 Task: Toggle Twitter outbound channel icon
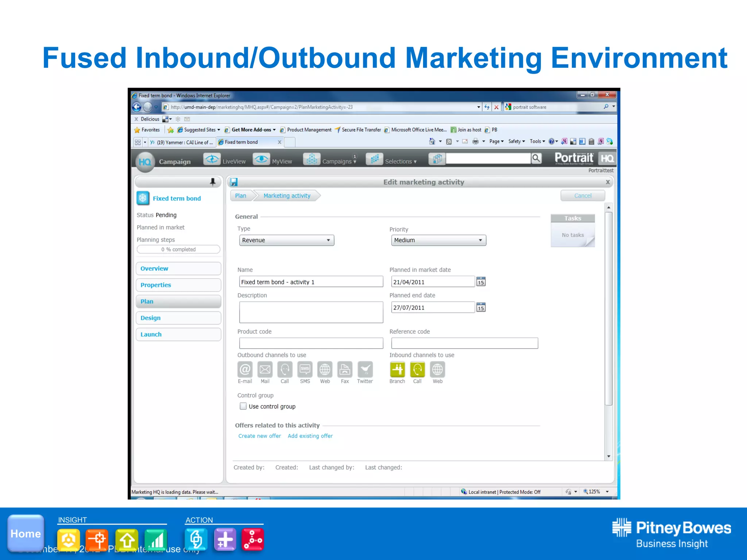(365, 369)
